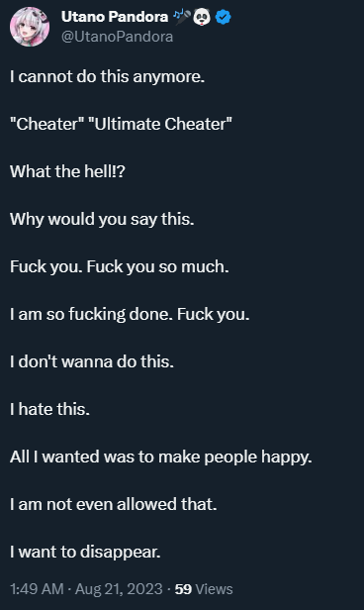Viewport: 364px width, 610px height.
Task: Click the 59 Views counter
Action: click(204, 589)
